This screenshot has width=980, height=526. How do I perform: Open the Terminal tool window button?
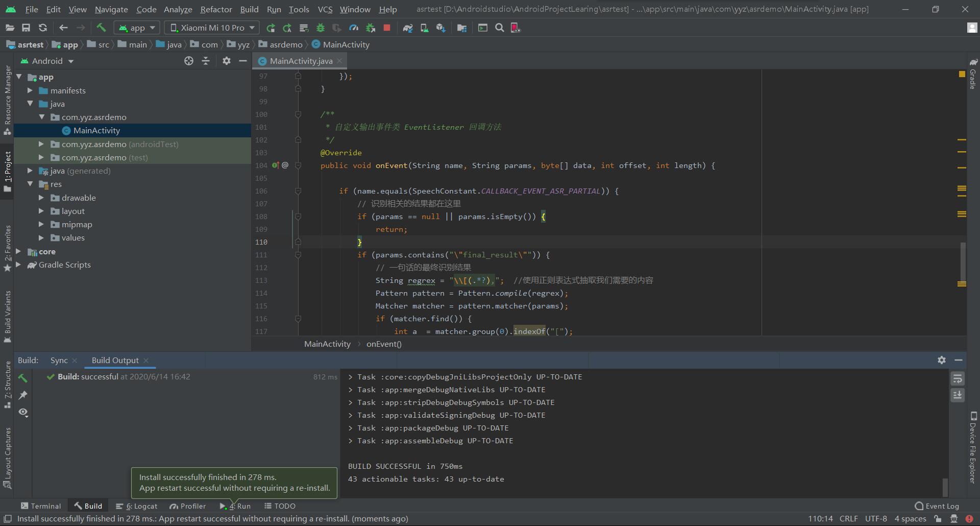click(41, 506)
